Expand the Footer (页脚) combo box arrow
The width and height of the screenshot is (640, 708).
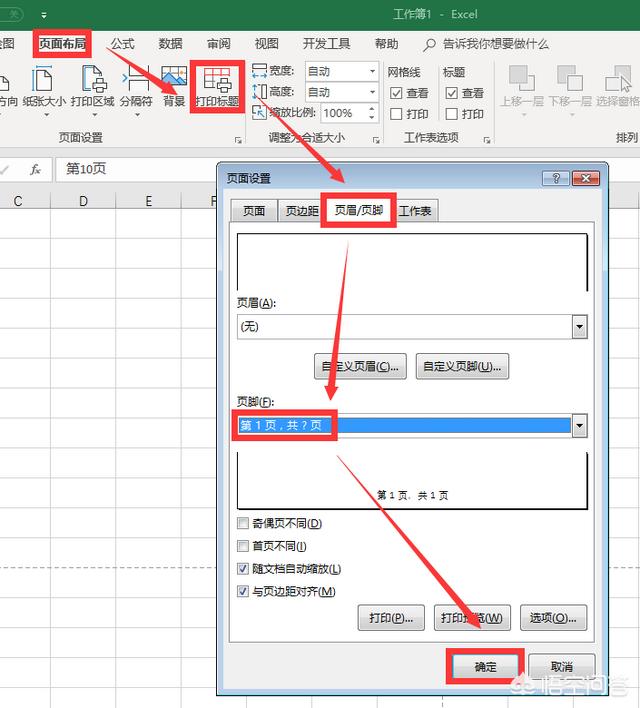(579, 425)
